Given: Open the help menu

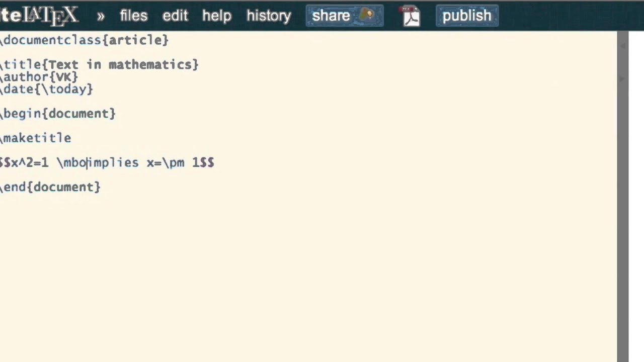Looking at the screenshot, I should [x=216, y=16].
